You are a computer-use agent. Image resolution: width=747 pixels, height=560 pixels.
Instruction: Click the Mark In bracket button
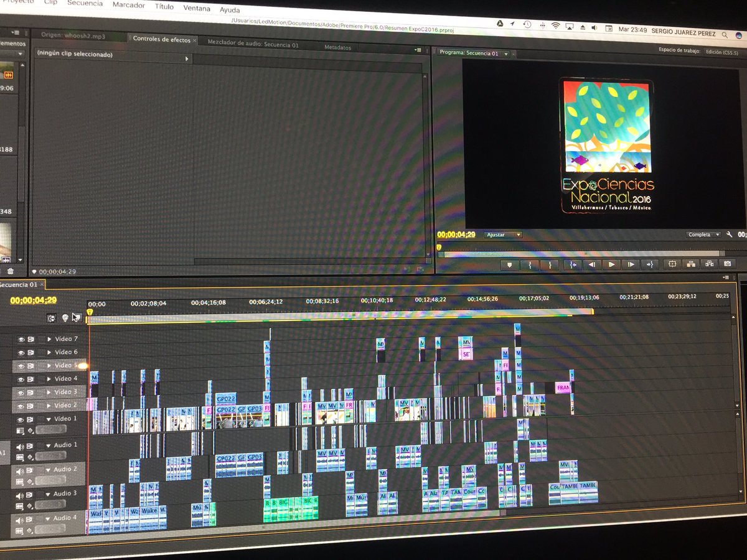click(530, 264)
